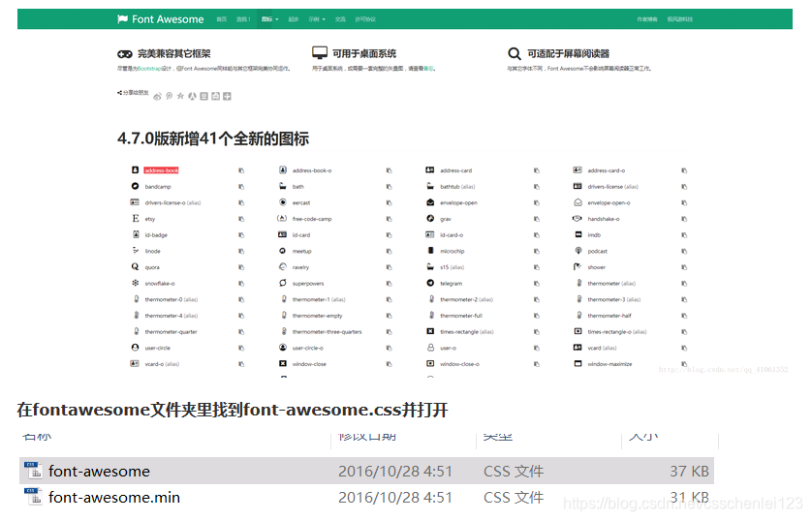Viewport: 812px width, 521px height.
Task: Follow the green Bootstrap link
Action: (149, 69)
